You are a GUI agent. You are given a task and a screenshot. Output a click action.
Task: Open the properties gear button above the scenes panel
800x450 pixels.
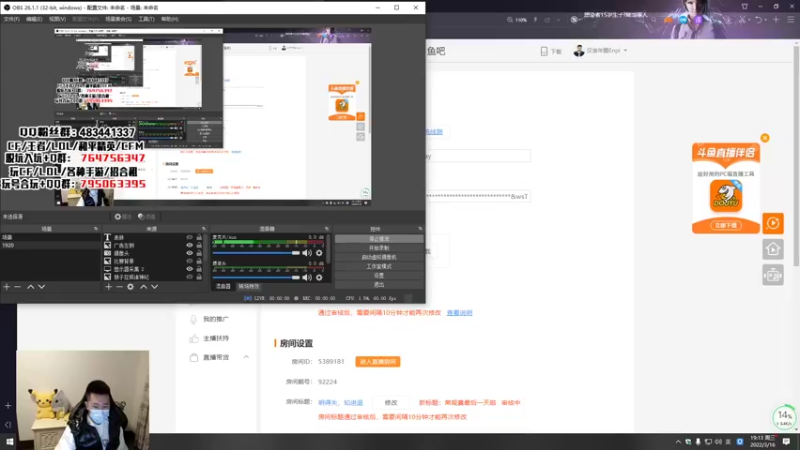[x=122, y=217]
